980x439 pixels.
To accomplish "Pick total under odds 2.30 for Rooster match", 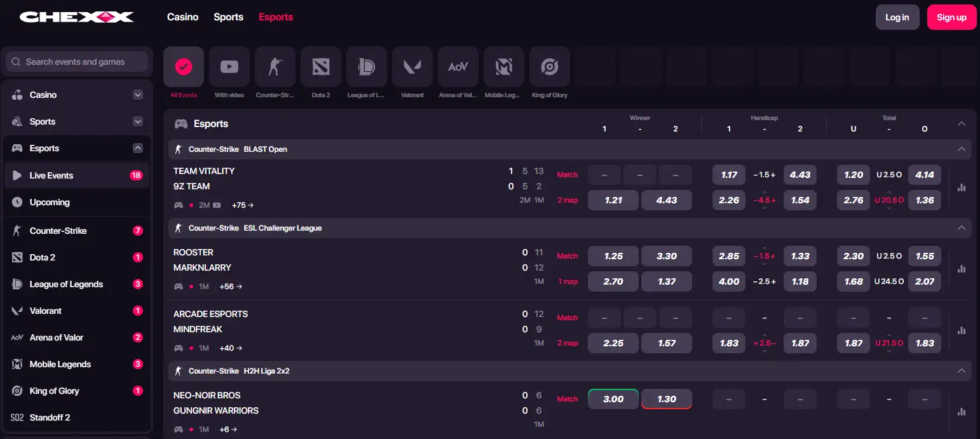I will pyautogui.click(x=854, y=256).
